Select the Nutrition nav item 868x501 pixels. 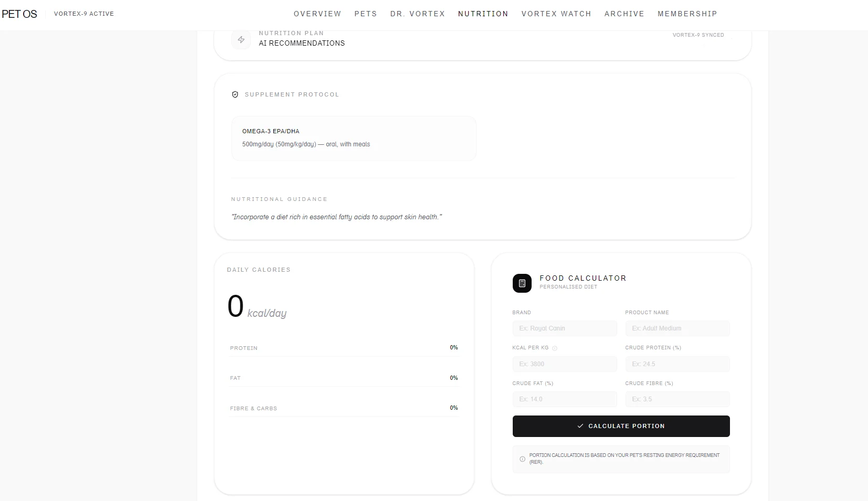(483, 14)
